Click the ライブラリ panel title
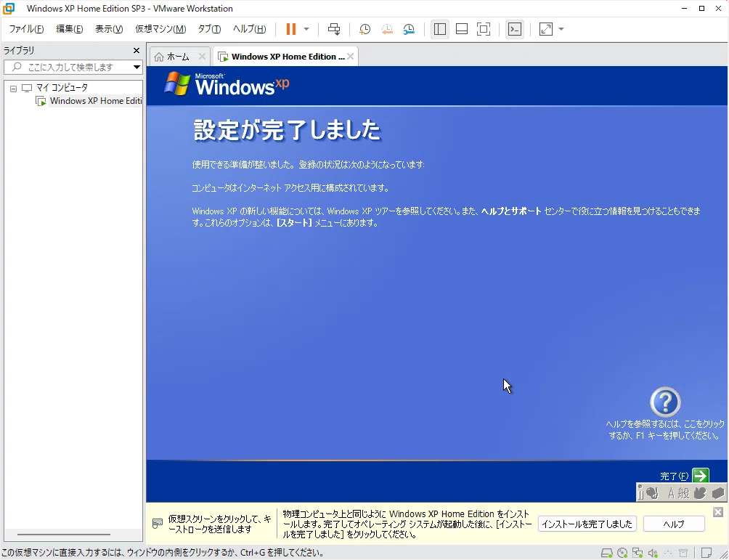Screen dimensions: 729x560 pyautogui.click(x=19, y=50)
